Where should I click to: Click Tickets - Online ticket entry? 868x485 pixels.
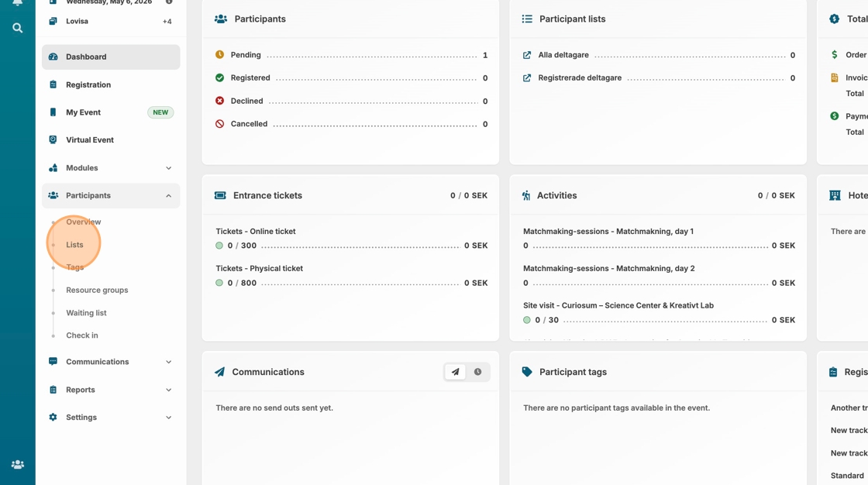coord(255,232)
